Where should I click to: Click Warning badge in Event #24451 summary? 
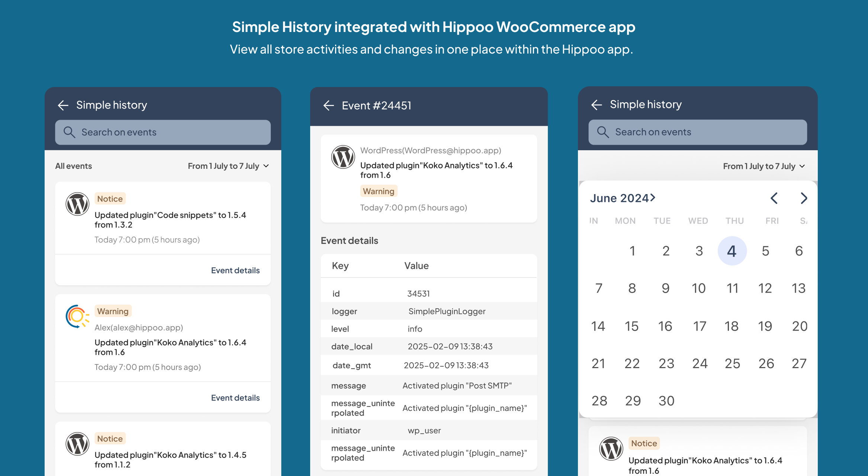tap(379, 191)
